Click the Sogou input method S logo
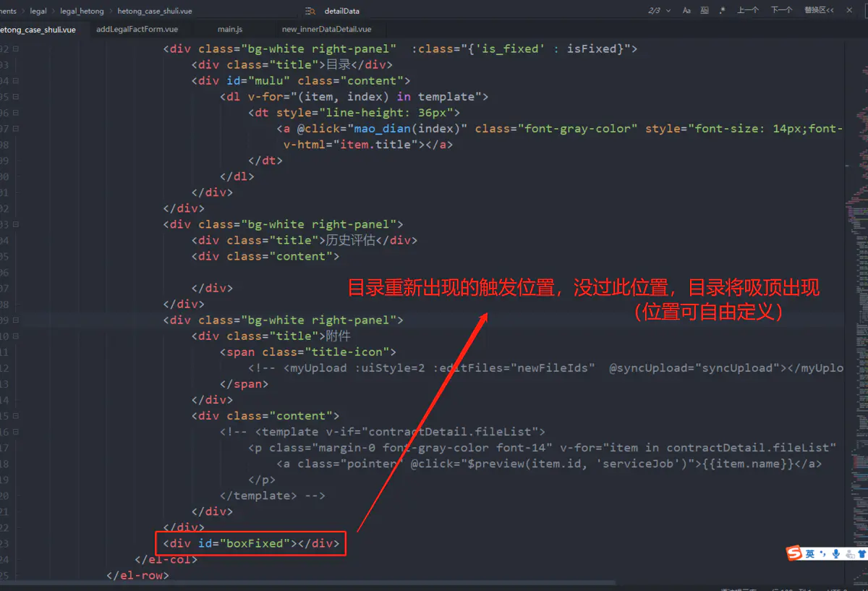The width and height of the screenshot is (868, 591). 792,553
